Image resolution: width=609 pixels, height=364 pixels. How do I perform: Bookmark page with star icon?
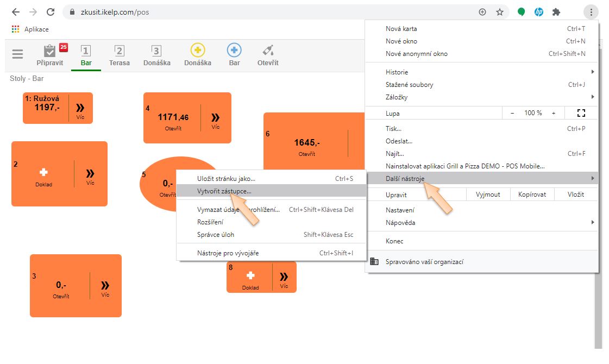pyautogui.click(x=500, y=12)
